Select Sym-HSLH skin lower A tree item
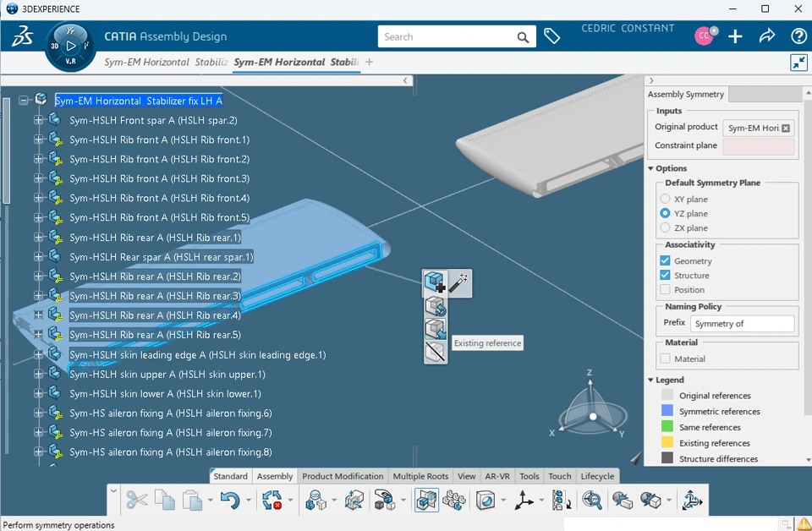Screen dimensions: 812x531 (x=165, y=394)
